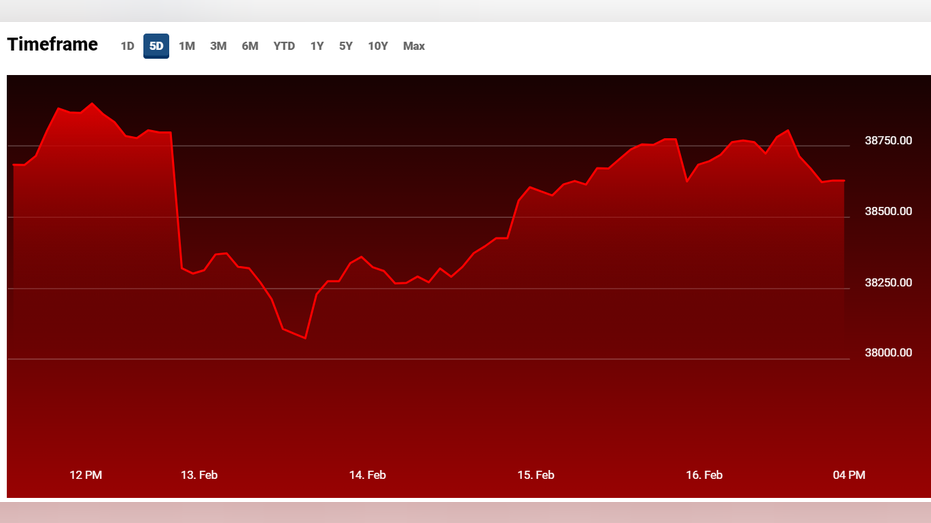Click the 04 PM time label
Screen dimensions: 931x523
(x=849, y=475)
